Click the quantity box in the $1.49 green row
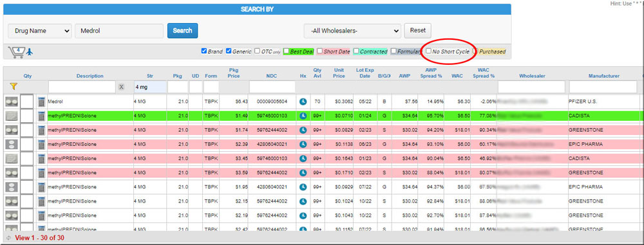 [x=27, y=116]
